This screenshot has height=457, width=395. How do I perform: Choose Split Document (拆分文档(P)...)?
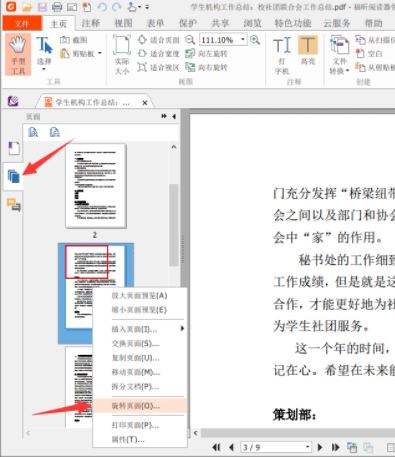[x=139, y=387]
